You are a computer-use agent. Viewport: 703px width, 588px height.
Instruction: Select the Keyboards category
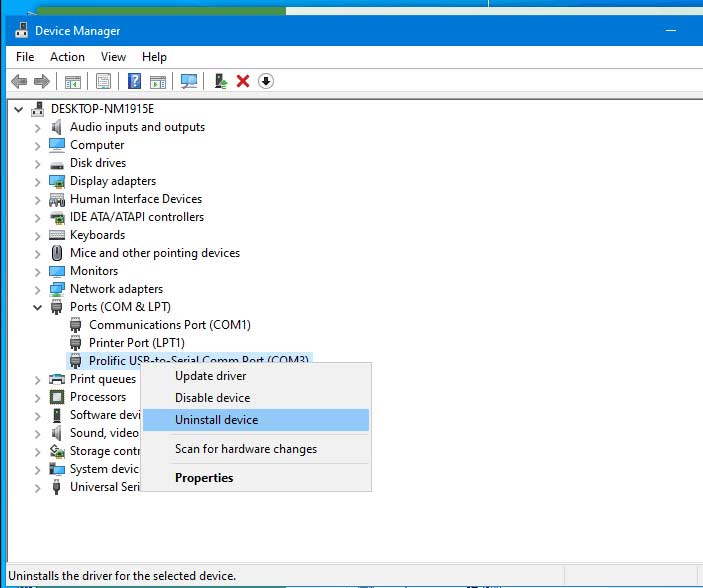(97, 235)
